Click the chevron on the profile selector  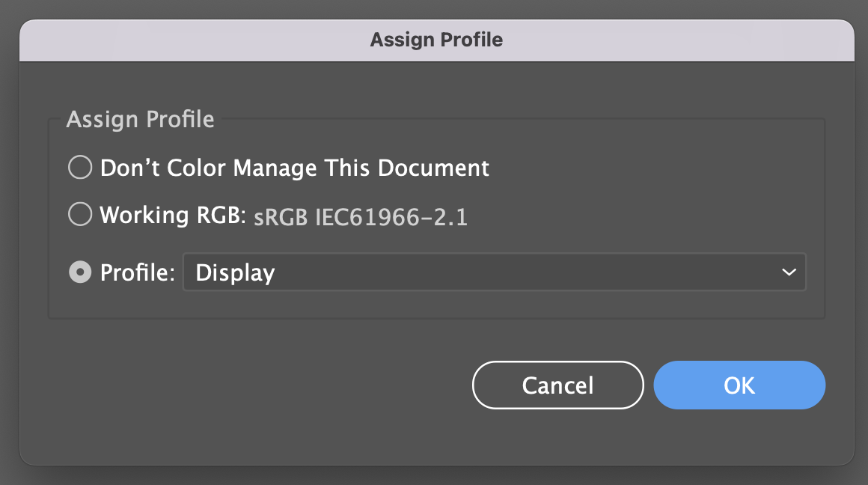pos(789,272)
